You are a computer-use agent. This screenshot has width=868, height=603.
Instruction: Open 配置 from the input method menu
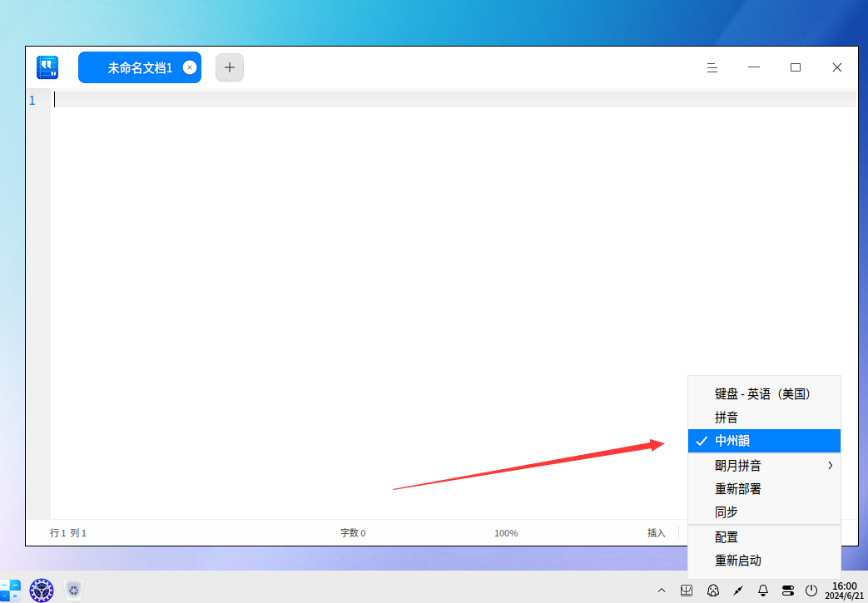click(x=764, y=537)
